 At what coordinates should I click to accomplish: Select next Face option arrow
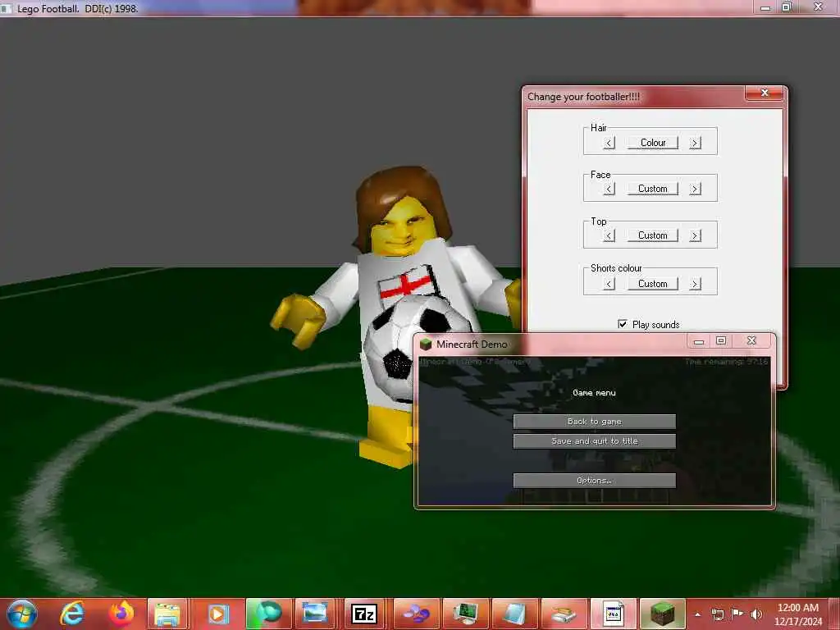pyautogui.click(x=695, y=189)
